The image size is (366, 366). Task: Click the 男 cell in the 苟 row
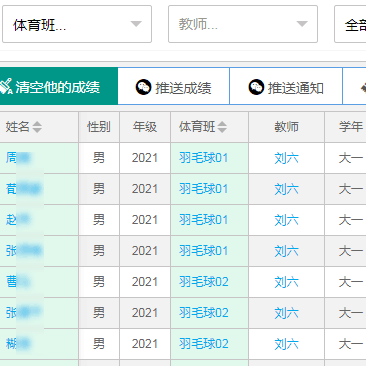(x=99, y=189)
